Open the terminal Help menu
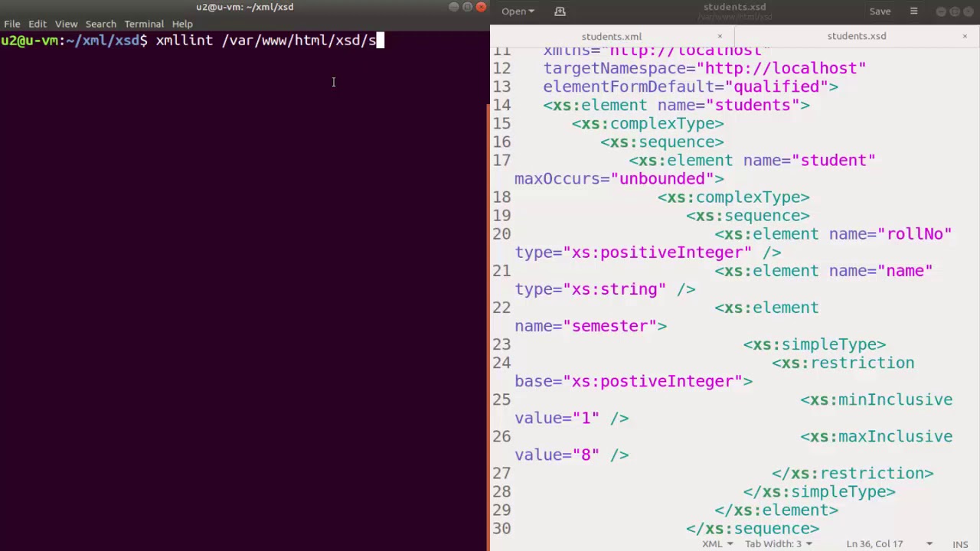 coord(182,24)
